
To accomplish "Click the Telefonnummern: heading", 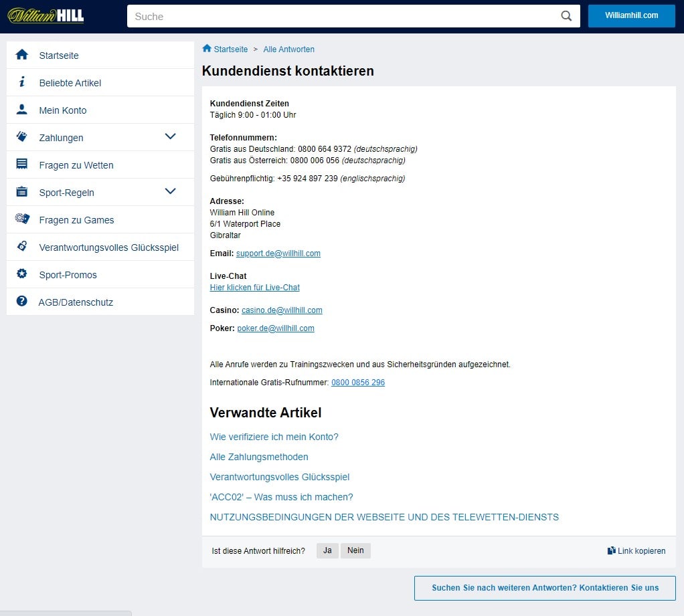I will point(244,138).
